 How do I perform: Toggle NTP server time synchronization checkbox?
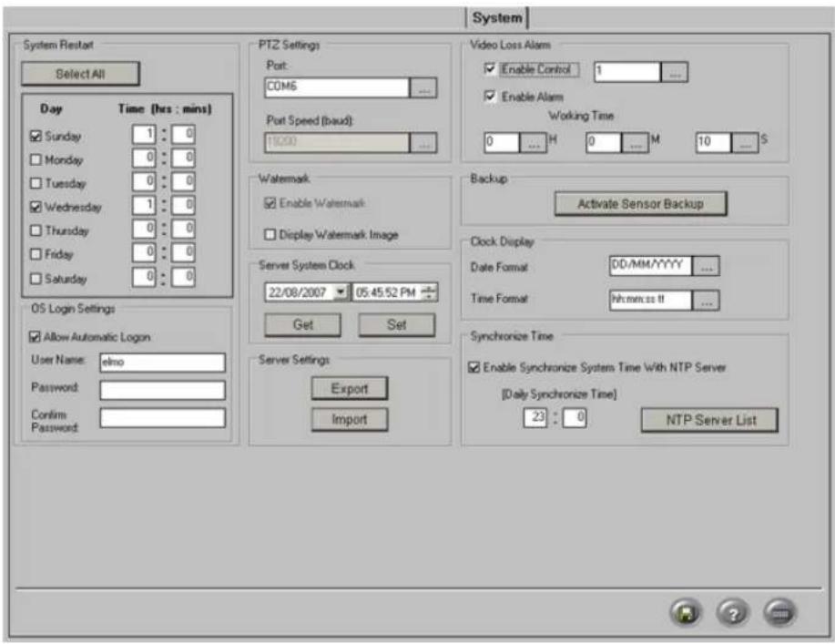click(x=474, y=367)
